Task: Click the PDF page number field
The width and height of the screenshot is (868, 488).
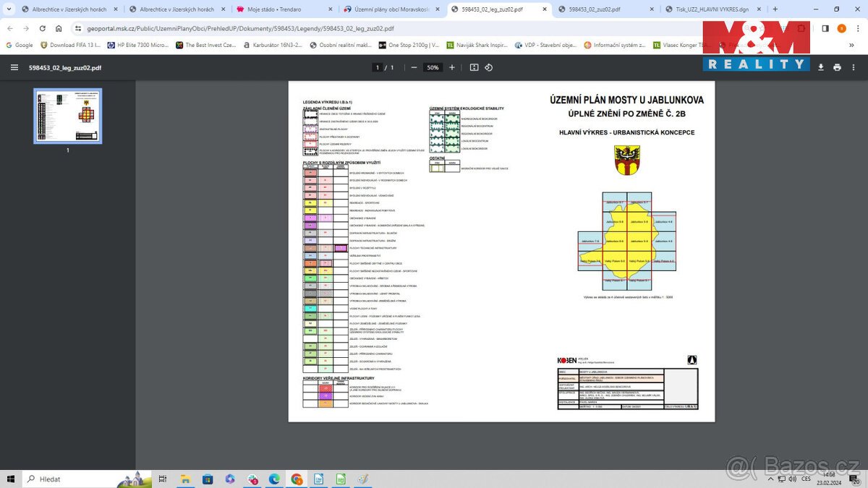Action: pyautogui.click(x=377, y=67)
